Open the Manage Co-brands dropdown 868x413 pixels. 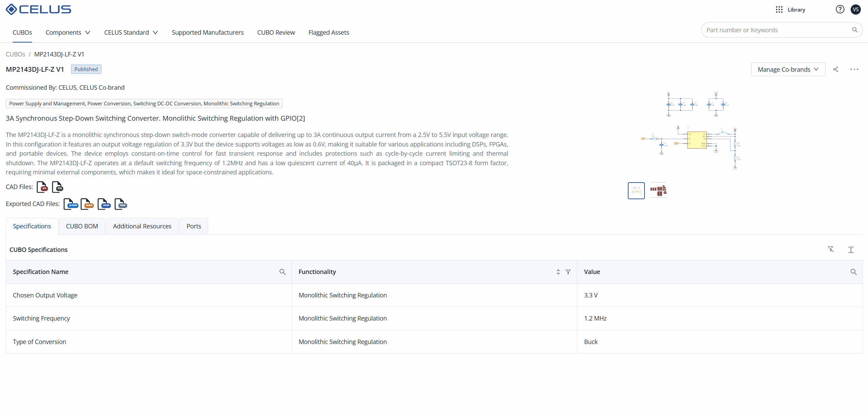tap(788, 69)
